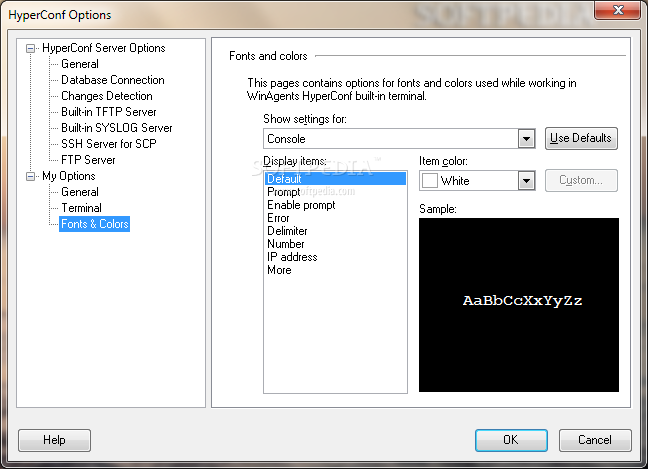Image resolution: width=648 pixels, height=469 pixels.
Task: Select Built-in SYSLOG Server tree item
Action: click(x=117, y=128)
